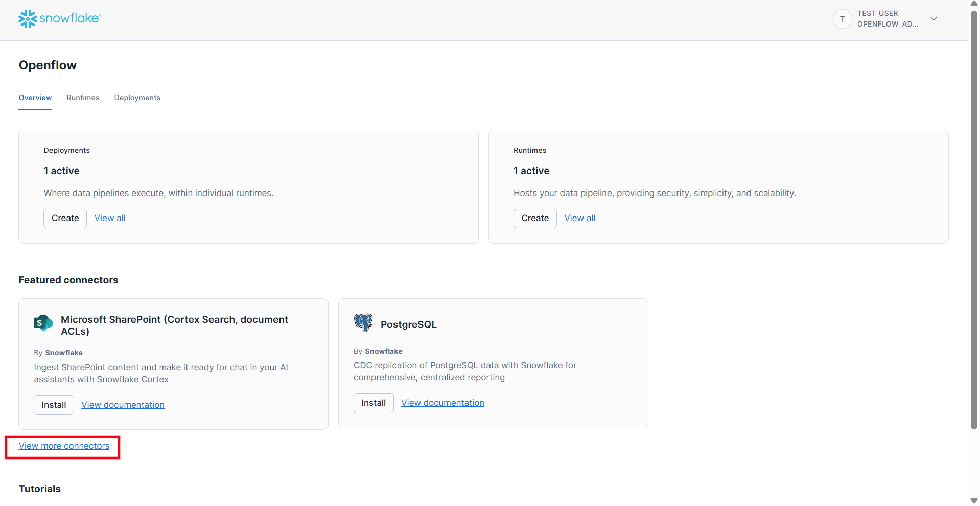The height and width of the screenshot is (506, 980).
Task: Create a new runtime
Action: (535, 219)
